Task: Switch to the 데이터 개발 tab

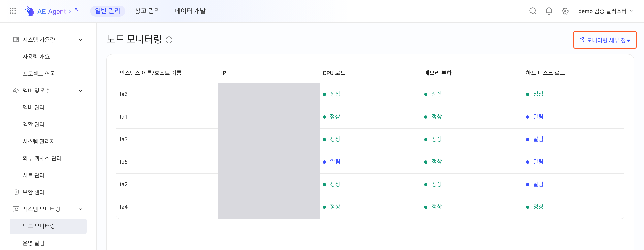Action: 190,11
